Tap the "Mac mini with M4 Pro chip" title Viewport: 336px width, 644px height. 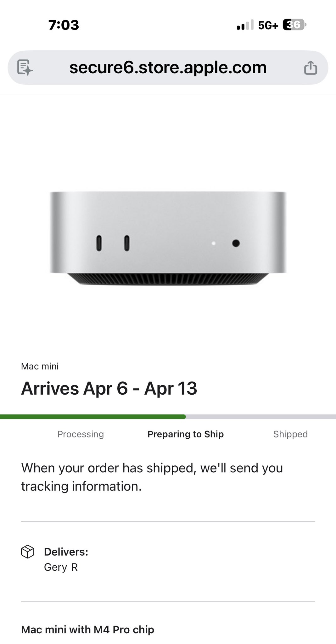(x=88, y=630)
